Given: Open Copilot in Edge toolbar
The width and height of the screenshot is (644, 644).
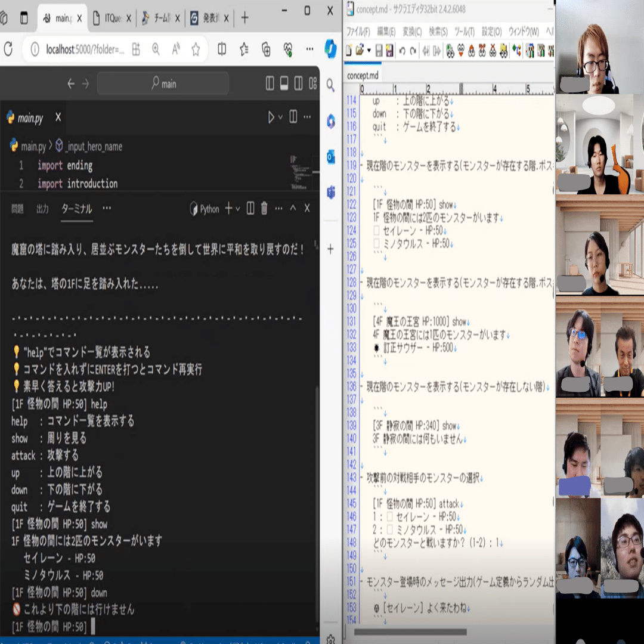Looking at the screenshot, I should [x=330, y=48].
